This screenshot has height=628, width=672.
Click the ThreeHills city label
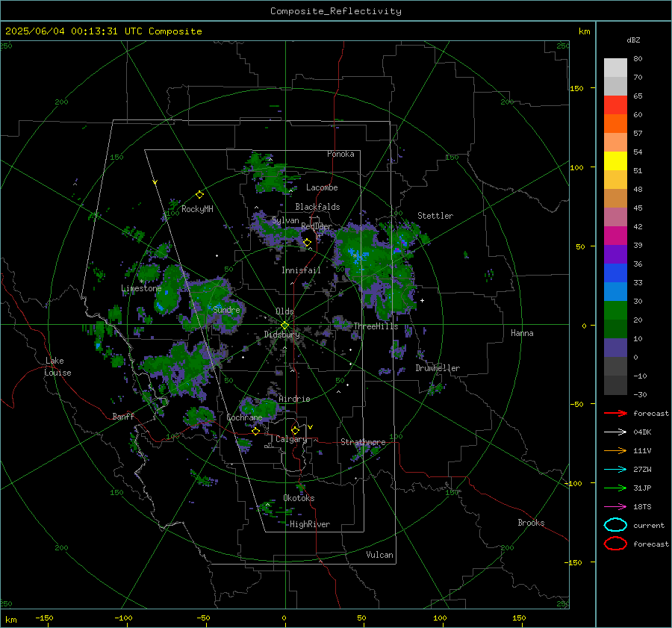pos(376,326)
